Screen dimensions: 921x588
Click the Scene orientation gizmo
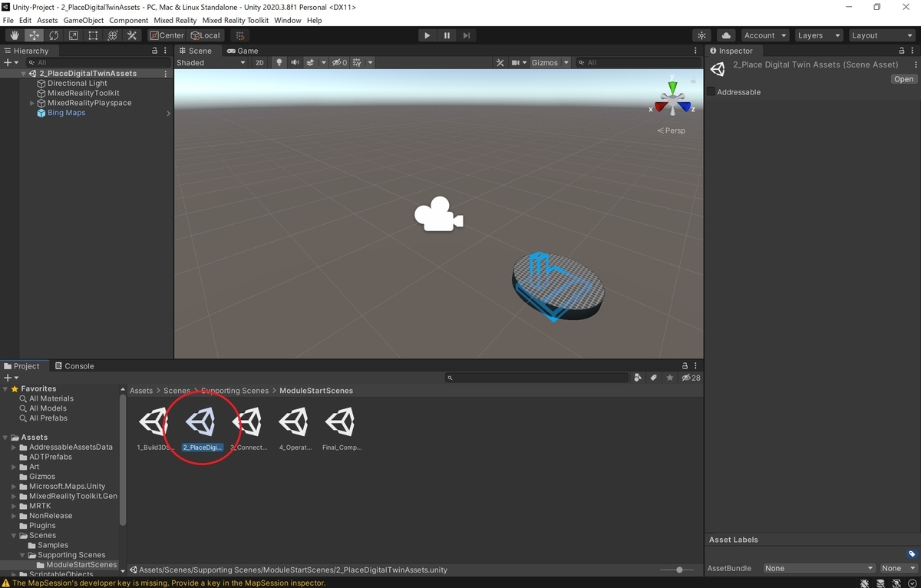pyautogui.click(x=672, y=100)
